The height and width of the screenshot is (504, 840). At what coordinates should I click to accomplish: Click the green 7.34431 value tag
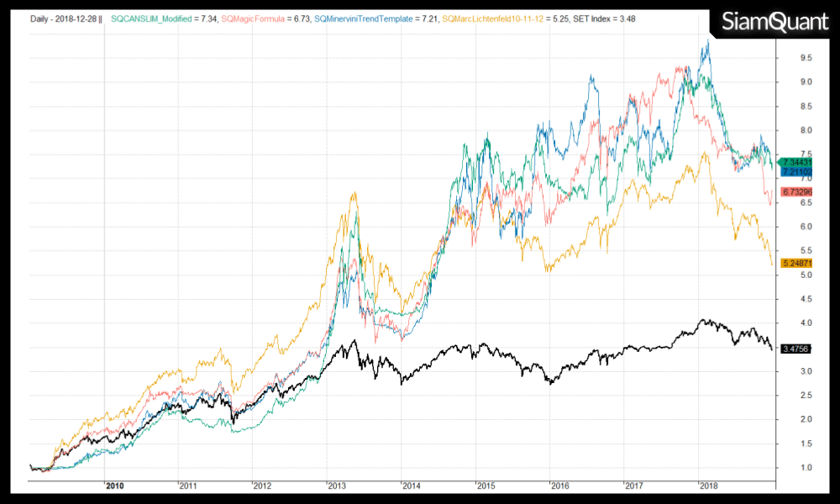[x=795, y=161]
